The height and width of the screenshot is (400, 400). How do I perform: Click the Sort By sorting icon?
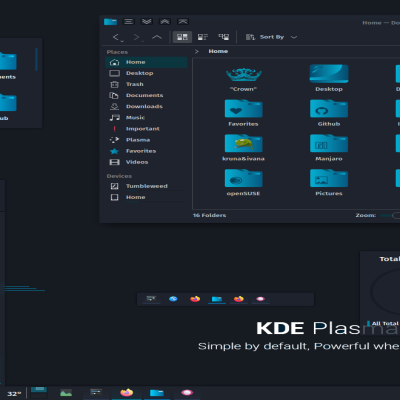coord(250,37)
